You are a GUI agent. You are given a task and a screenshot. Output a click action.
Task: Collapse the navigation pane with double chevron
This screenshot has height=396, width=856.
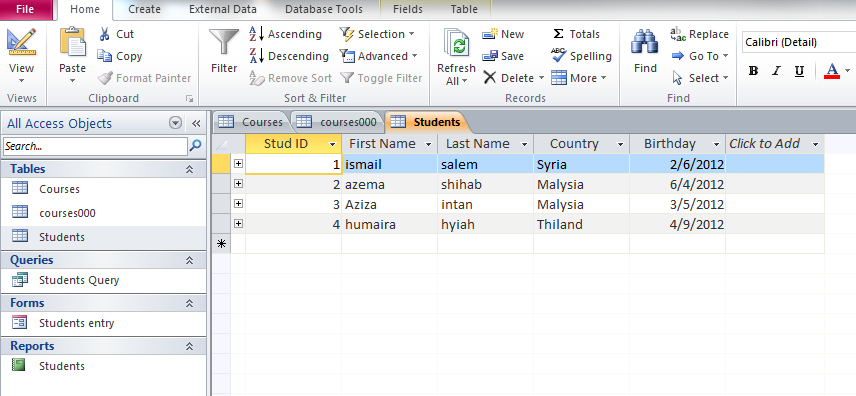point(196,123)
